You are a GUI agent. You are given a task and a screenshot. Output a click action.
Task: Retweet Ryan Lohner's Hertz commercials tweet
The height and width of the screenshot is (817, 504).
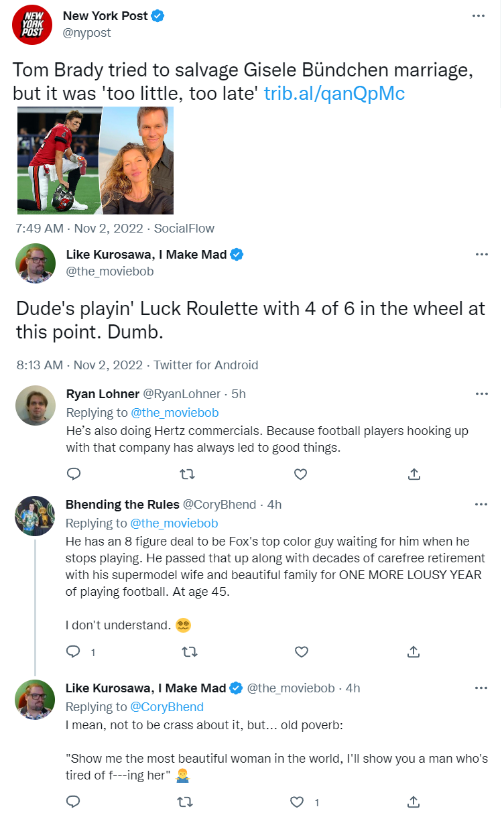[x=188, y=475]
